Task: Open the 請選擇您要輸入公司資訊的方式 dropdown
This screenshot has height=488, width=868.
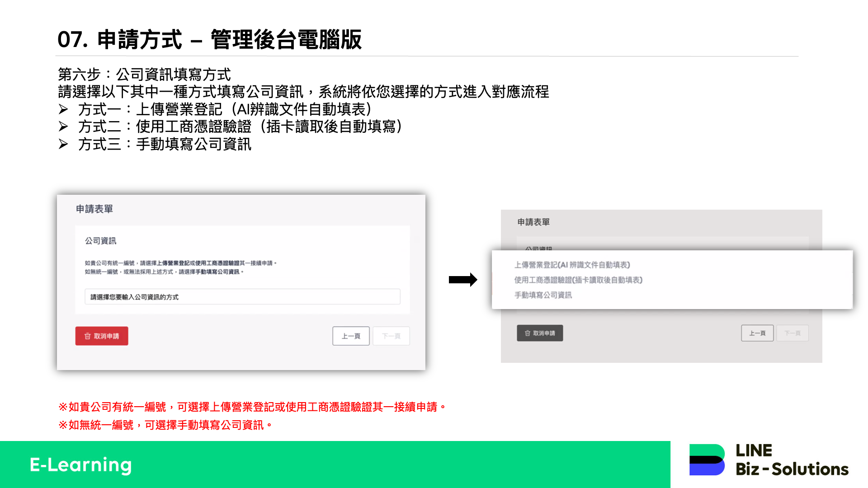Action: point(242,297)
